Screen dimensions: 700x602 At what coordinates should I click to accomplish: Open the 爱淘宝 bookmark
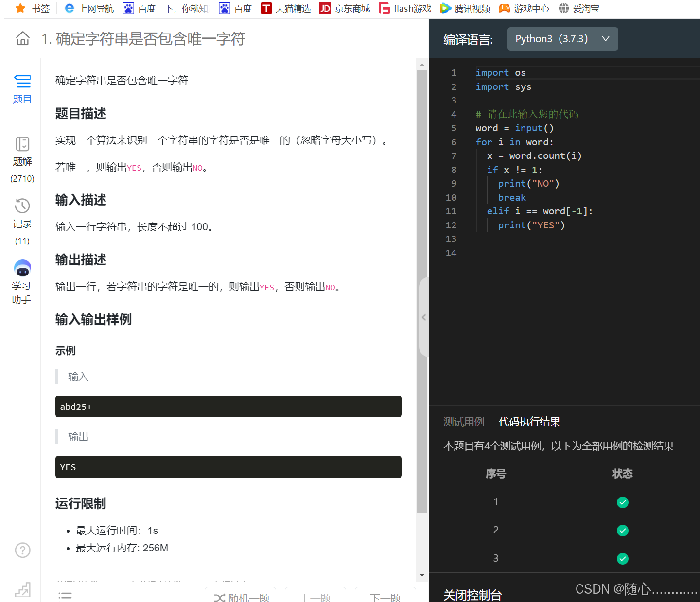tap(578, 8)
